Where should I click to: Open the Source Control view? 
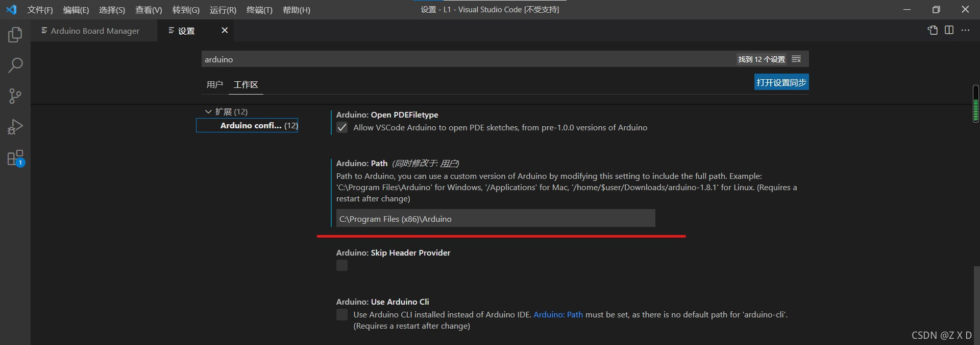point(15,96)
